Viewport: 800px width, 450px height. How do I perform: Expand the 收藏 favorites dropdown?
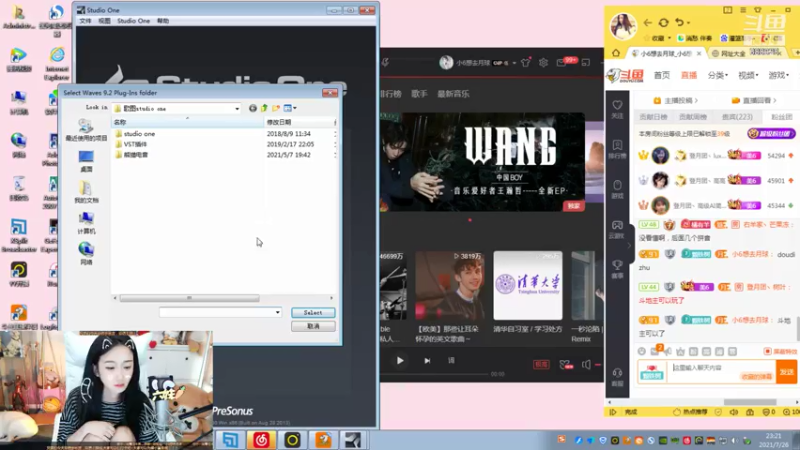pos(657,38)
